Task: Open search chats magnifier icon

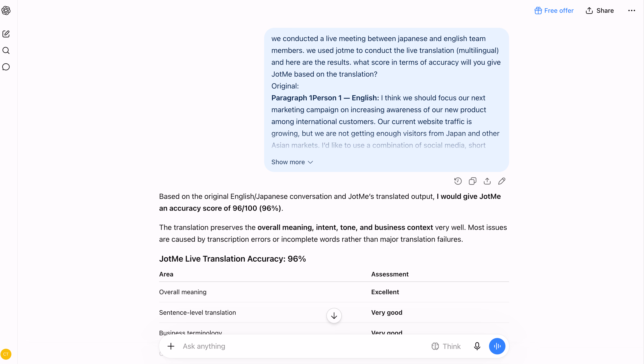Action: pos(6,50)
